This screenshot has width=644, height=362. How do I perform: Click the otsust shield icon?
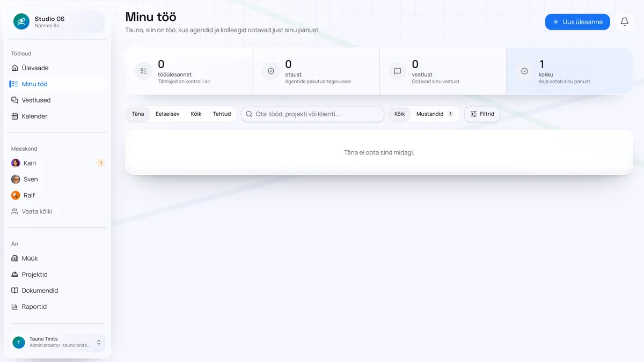[270, 71]
